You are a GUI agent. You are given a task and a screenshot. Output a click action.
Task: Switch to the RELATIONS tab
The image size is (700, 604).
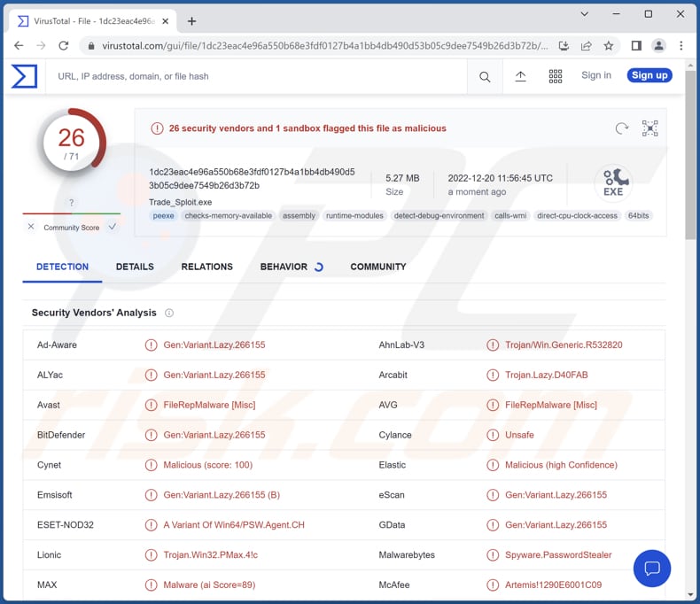pos(206,267)
